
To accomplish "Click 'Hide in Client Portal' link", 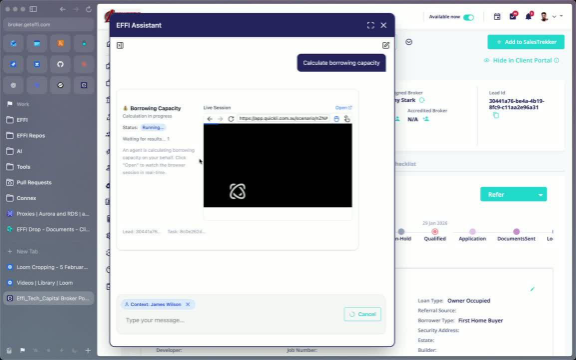I will pyautogui.click(x=522, y=60).
